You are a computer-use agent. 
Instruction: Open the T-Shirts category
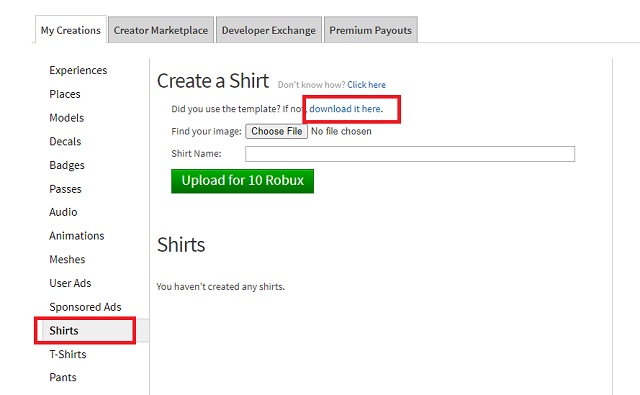point(68,354)
